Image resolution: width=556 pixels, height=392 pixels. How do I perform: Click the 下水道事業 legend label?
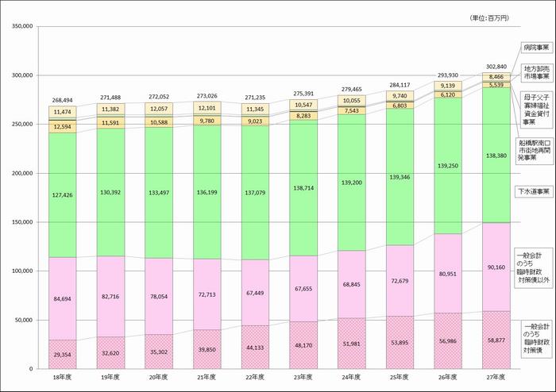click(x=534, y=191)
